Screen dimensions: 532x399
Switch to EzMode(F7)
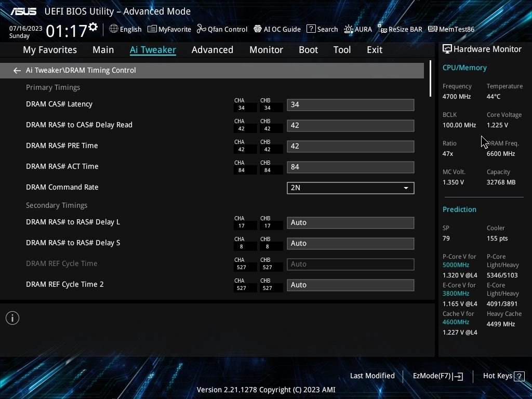tap(437, 376)
